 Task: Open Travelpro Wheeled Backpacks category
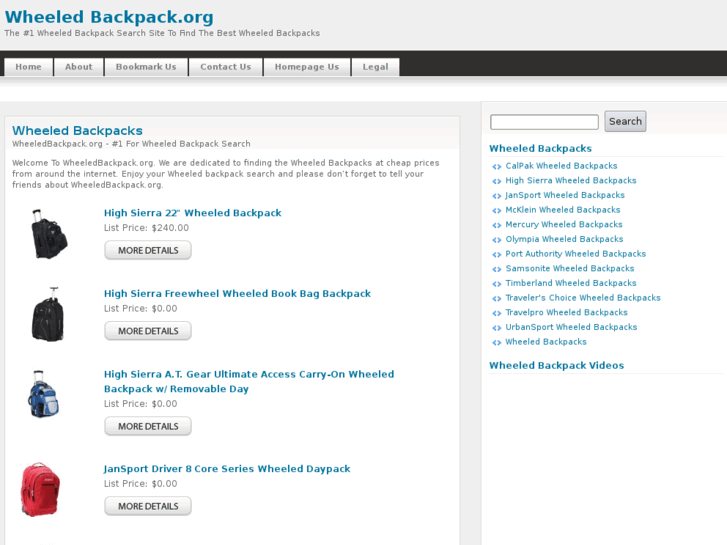click(x=567, y=313)
